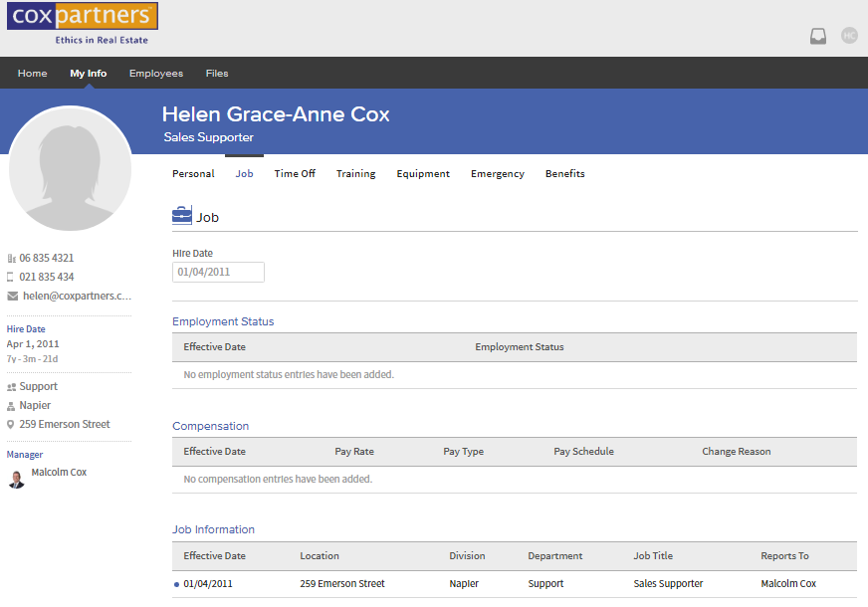Open the inbox tray icon
868x607 pixels.
point(817,36)
